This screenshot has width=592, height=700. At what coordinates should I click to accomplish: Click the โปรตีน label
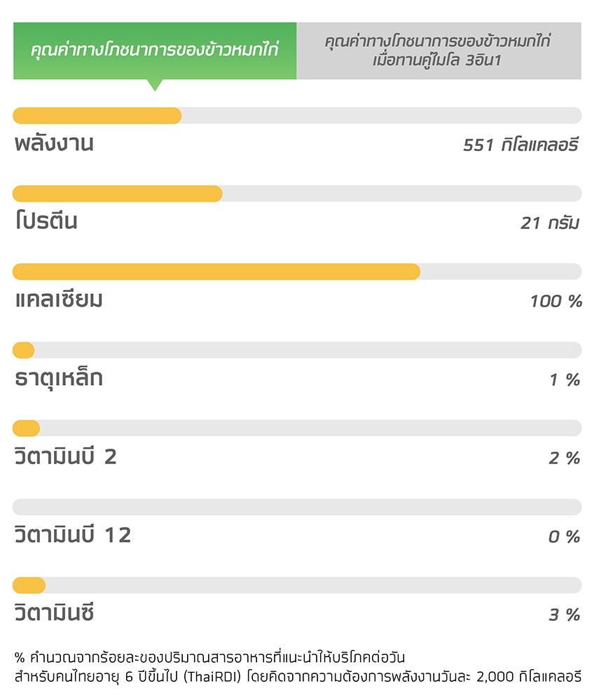[x=46, y=220]
